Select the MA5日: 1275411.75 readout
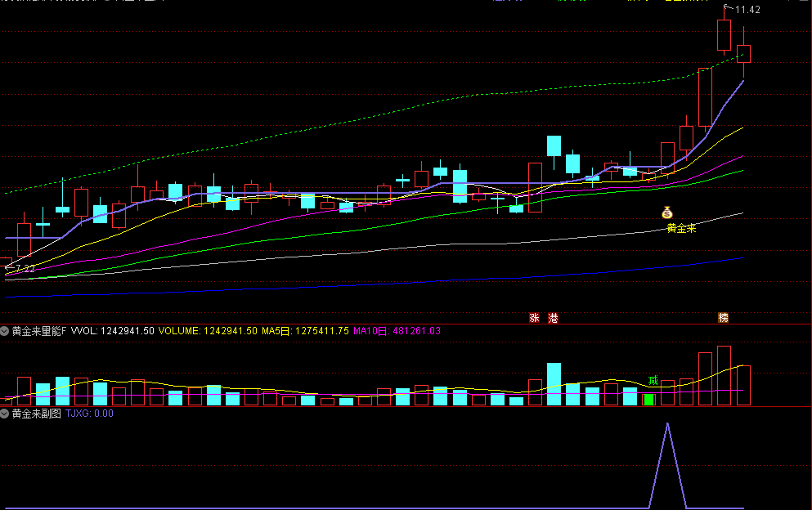The width and height of the screenshot is (812, 510). click(306, 331)
